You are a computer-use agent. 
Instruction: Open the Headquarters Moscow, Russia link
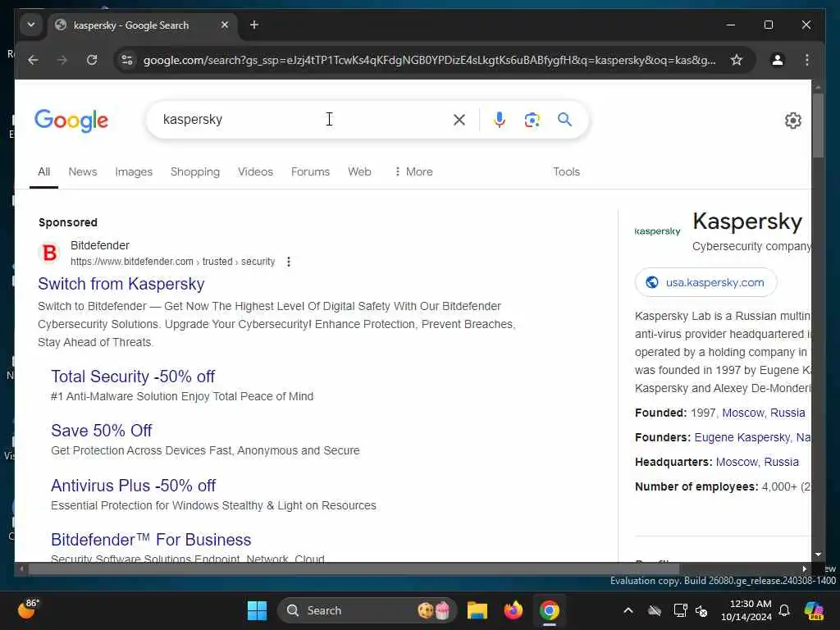757,463
